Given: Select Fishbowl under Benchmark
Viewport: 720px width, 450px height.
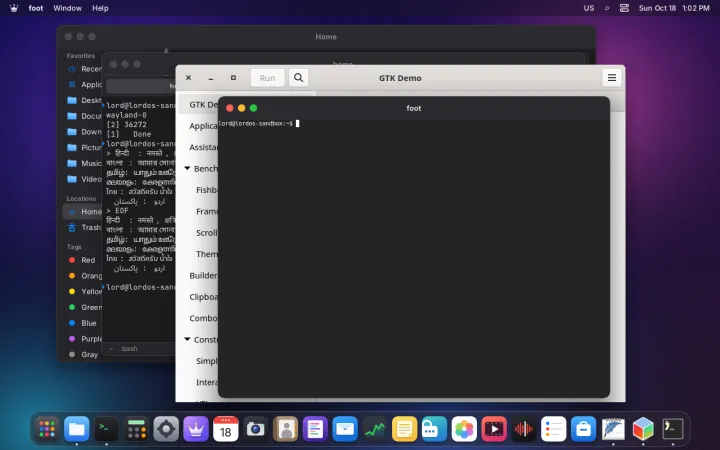Looking at the screenshot, I should [207, 190].
